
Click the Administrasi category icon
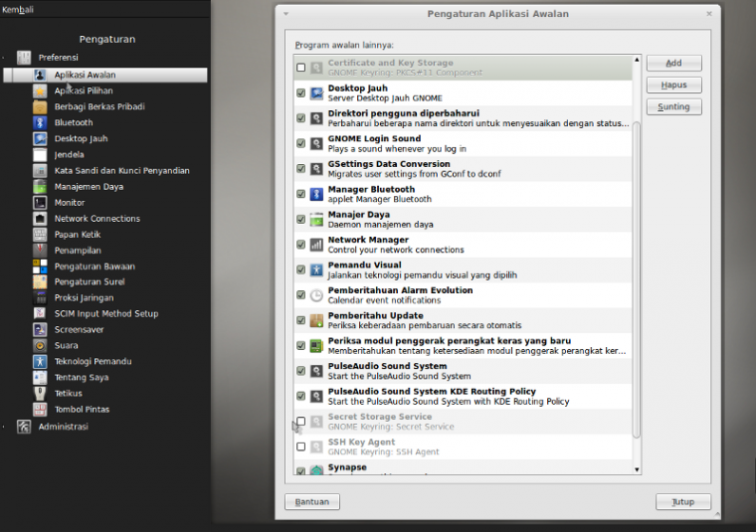[24, 427]
